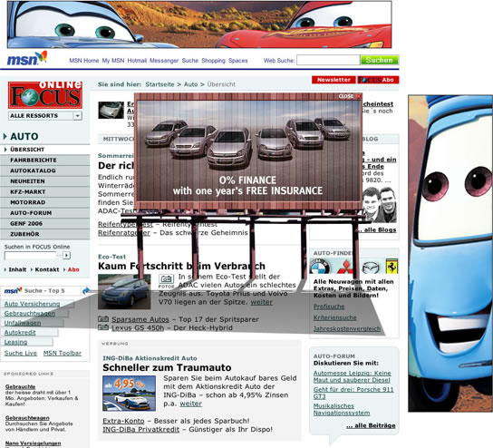
Task: Open the Kontakt link
Action: [47, 269]
